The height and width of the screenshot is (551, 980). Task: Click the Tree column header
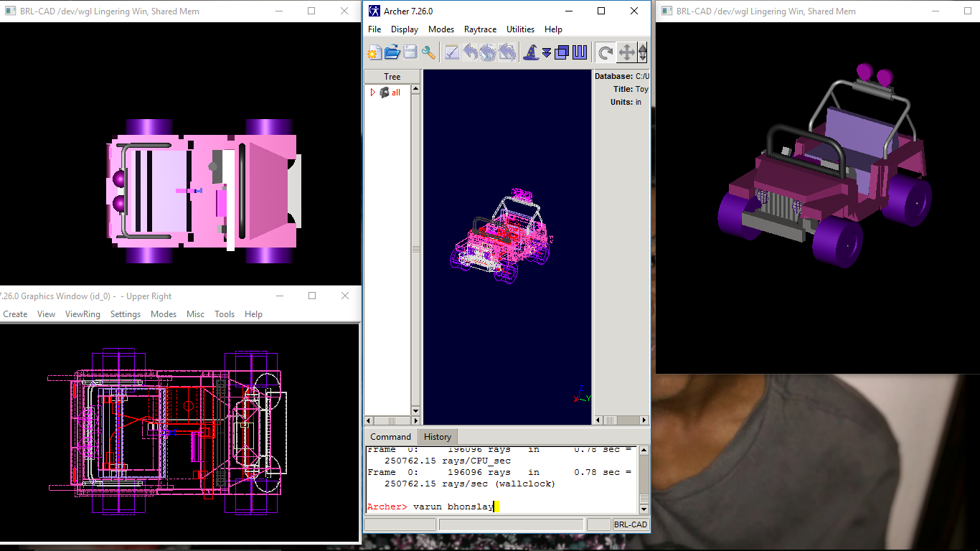[x=392, y=77]
